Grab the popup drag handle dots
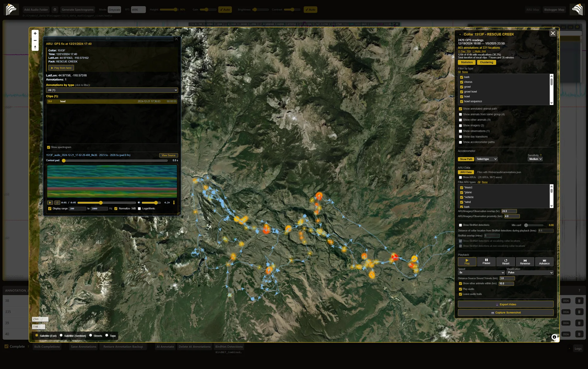Image resolution: width=588 pixels, height=369 pixels. click(108, 39)
